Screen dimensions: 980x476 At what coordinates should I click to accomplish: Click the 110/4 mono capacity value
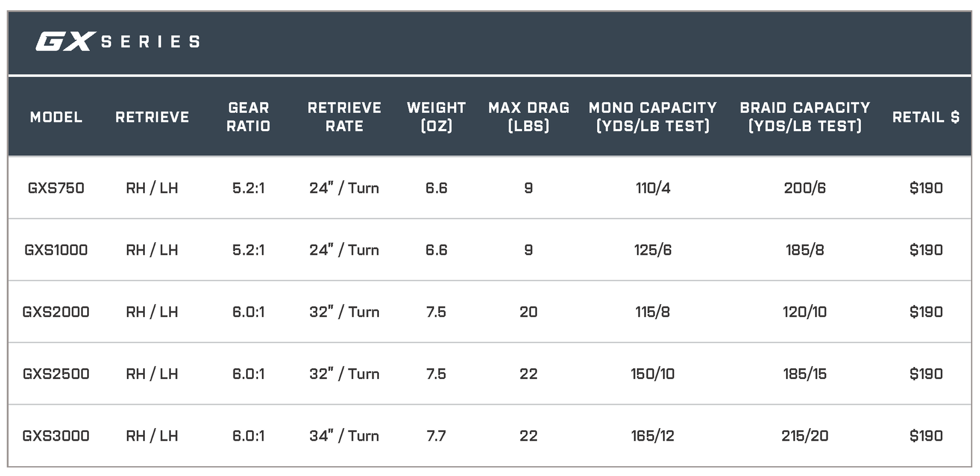click(x=653, y=188)
